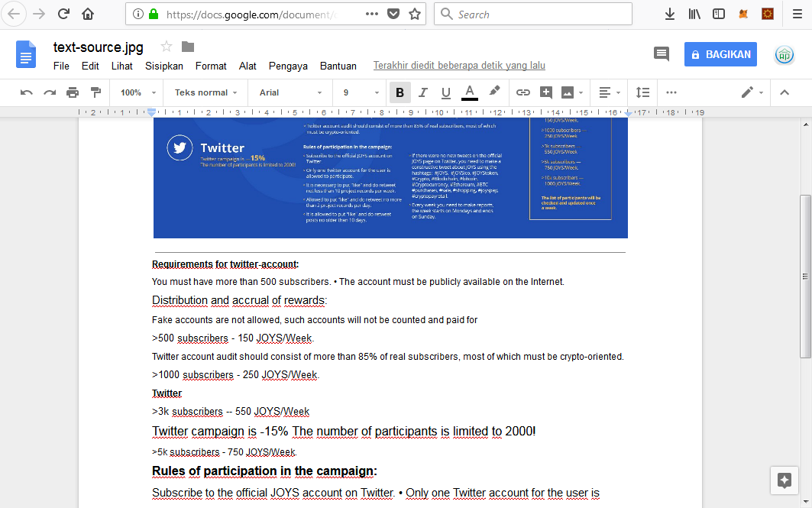Open text alignment dropdown
The width and height of the screenshot is (812, 508).
tap(610, 92)
